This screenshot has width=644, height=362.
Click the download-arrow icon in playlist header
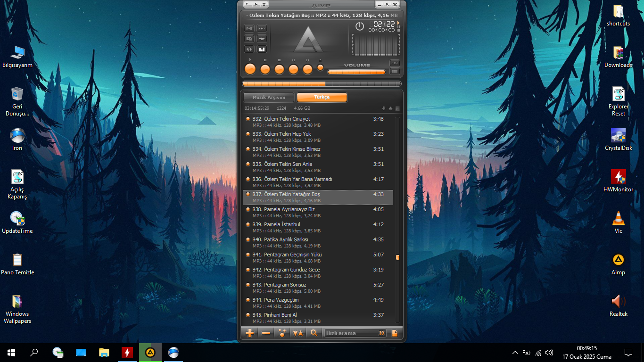click(384, 108)
